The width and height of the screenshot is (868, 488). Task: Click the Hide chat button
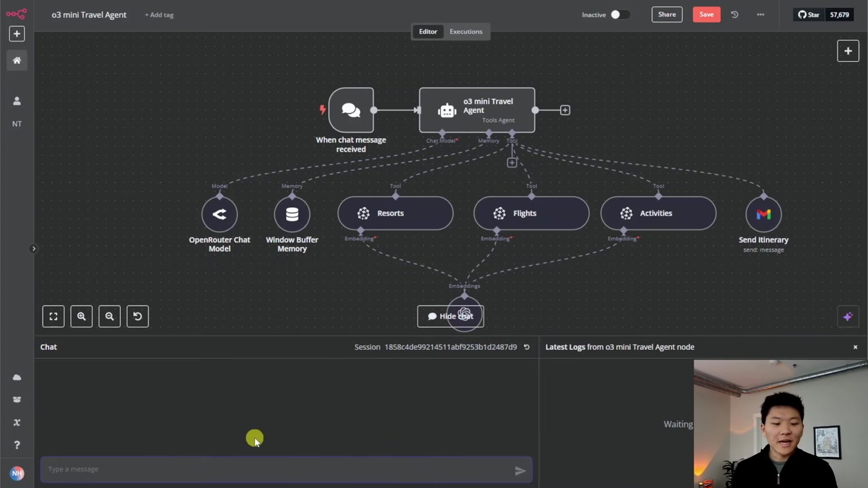tap(450, 316)
